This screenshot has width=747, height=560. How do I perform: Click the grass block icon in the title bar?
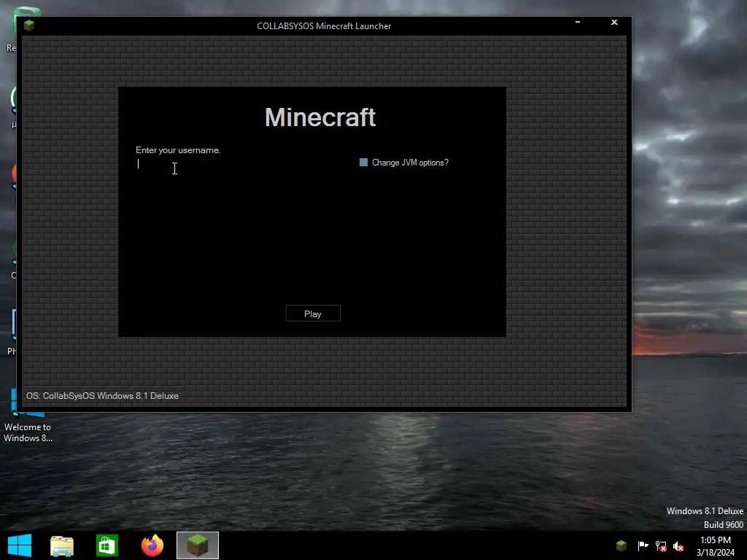coord(29,26)
